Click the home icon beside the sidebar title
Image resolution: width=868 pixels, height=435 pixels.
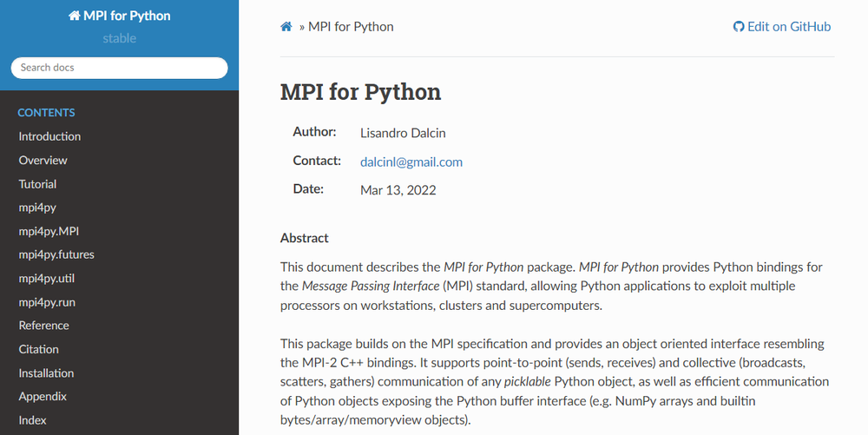pyautogui.click(x=74, y=16)
